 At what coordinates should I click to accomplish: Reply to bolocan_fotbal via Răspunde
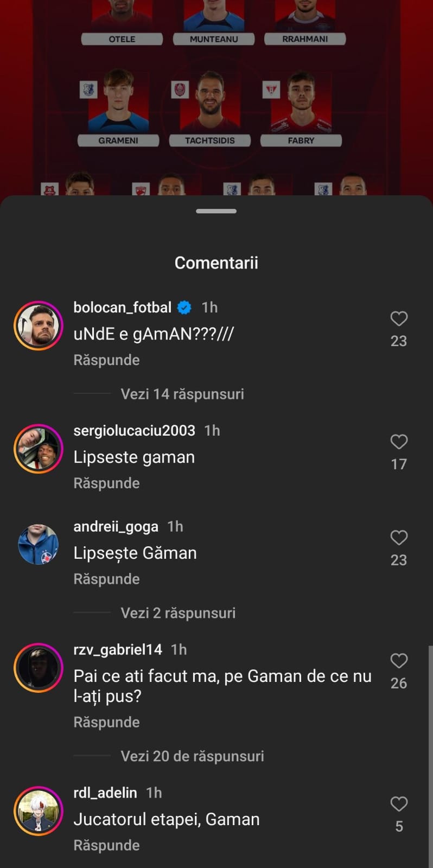pos(106,360)
